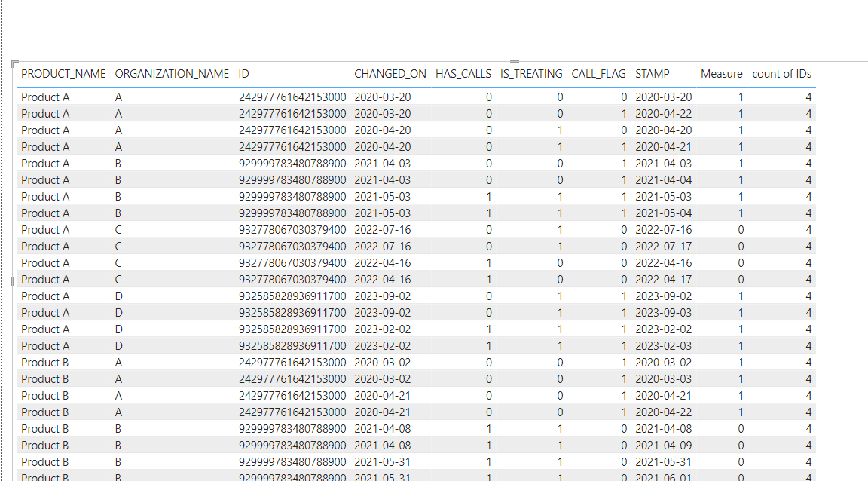
Task: Select STAMP cell 2022-04-16
Action: (x=663, y=263)
